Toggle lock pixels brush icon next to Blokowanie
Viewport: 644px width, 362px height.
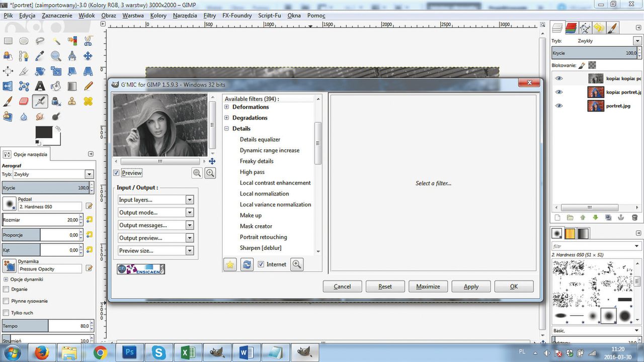(x=582, y=65)
